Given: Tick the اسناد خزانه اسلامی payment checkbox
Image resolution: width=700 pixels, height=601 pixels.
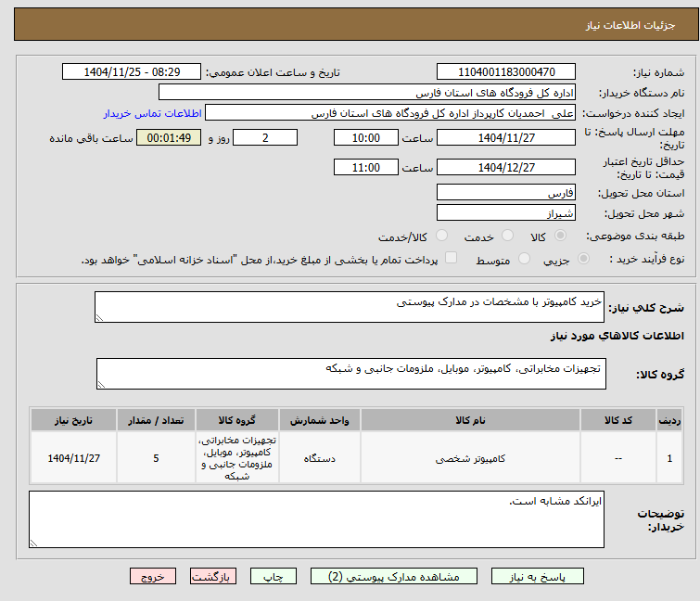Looking at the screenshot, I should pos(452,258).
